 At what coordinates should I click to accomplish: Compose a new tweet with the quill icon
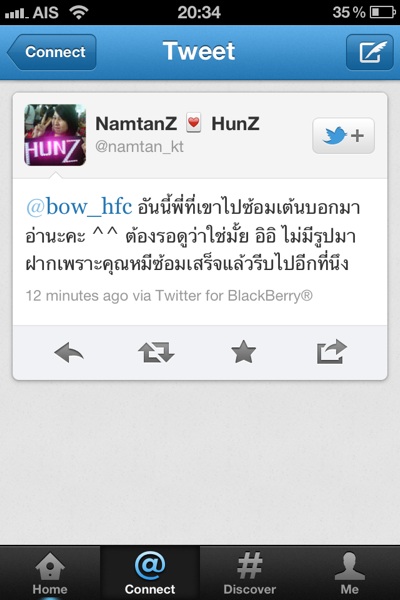[x=370, y=52]
